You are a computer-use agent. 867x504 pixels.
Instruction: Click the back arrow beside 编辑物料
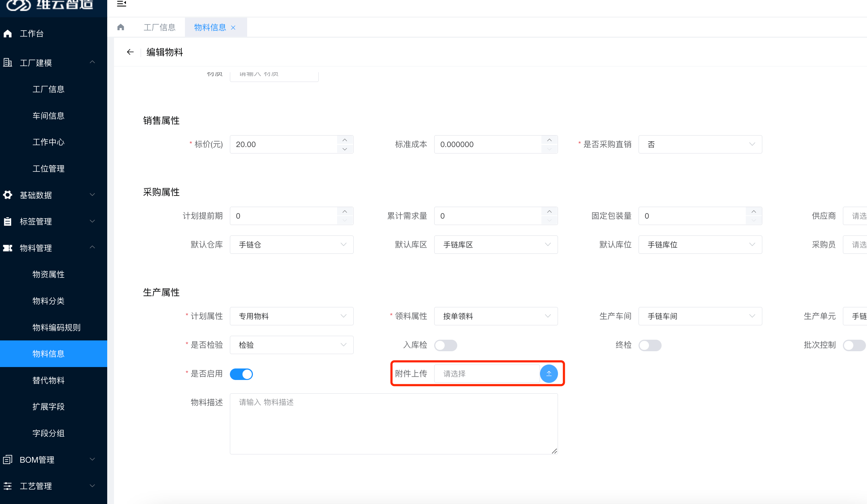click(x=130, y=52)
